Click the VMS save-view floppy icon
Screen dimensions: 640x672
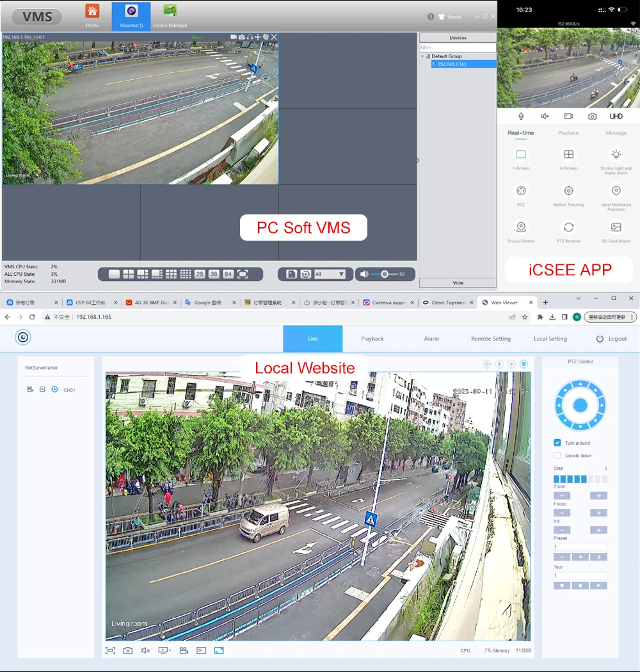point(291,275)
